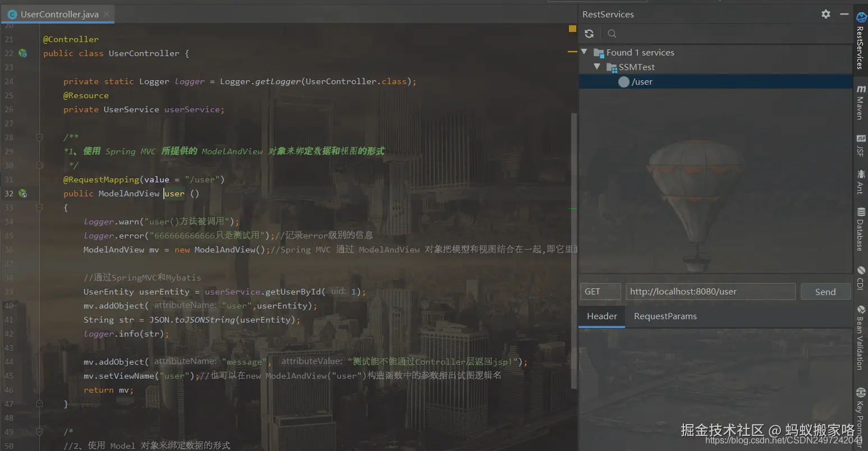Open RestServices panel settings gear
The width and height of the screenshot is (868, 451).
tap(826, 14)
